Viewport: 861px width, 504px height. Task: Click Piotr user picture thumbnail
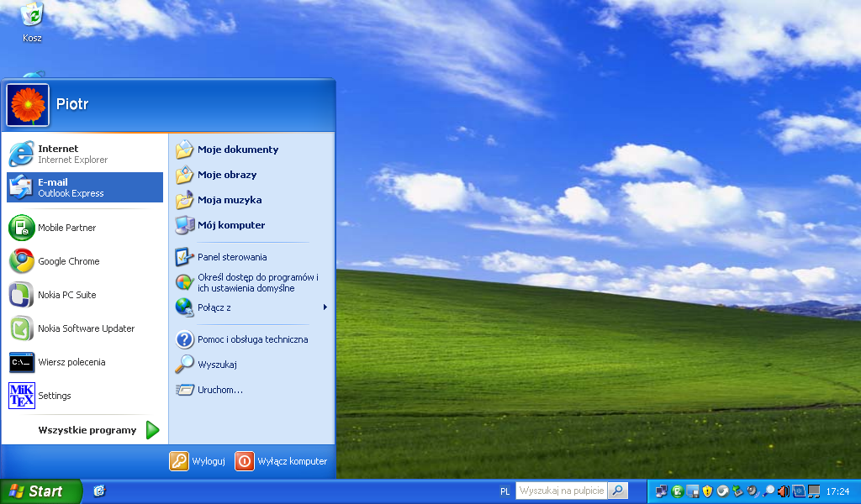(28, 105)
